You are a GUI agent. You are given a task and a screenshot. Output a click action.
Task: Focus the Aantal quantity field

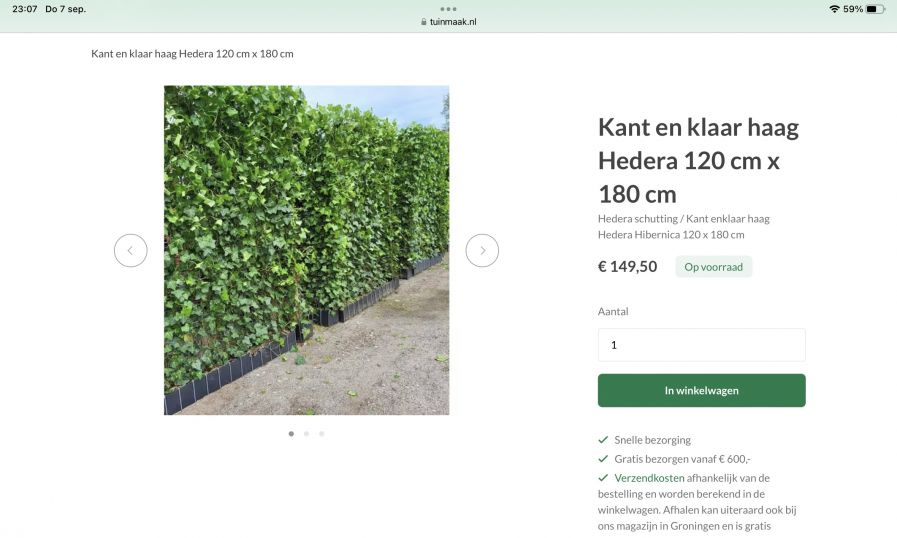[x=701, y=345]
